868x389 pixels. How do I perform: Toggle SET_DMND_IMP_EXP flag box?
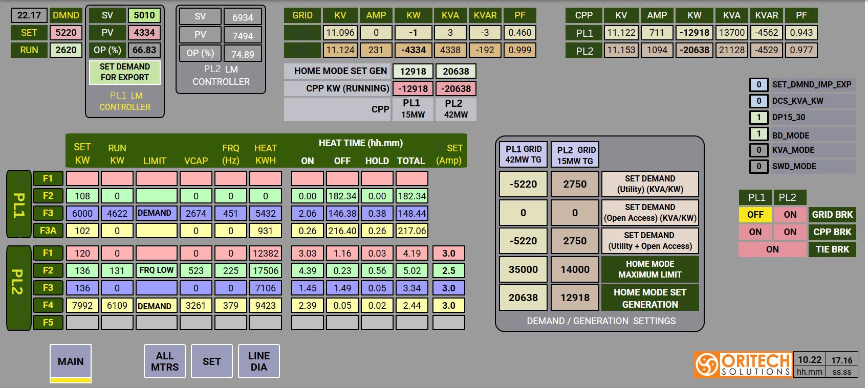pos(758,85)
